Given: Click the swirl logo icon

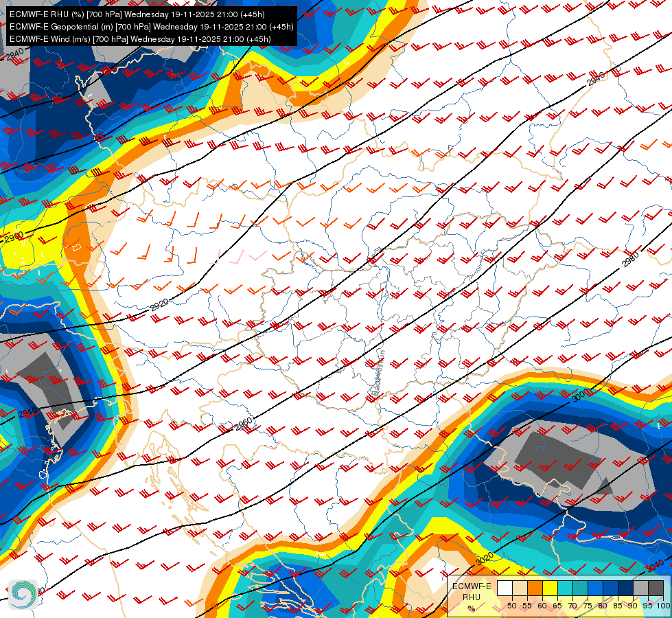Looking at the screenshot, I should (23, 595).
